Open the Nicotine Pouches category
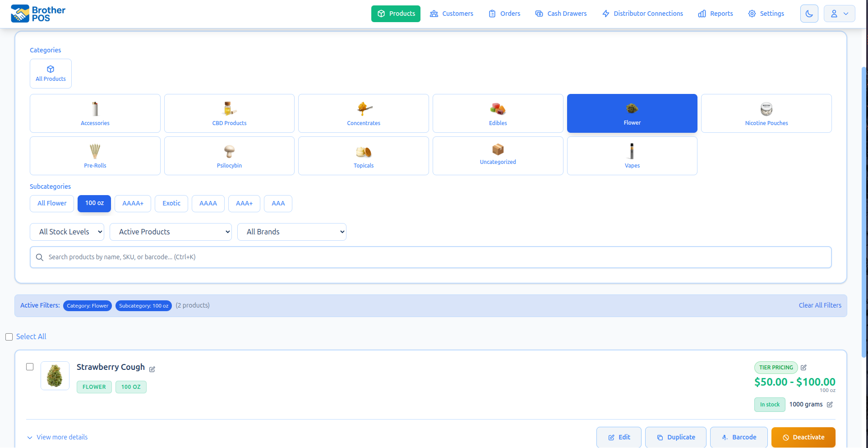 click(x=766, y=113)
